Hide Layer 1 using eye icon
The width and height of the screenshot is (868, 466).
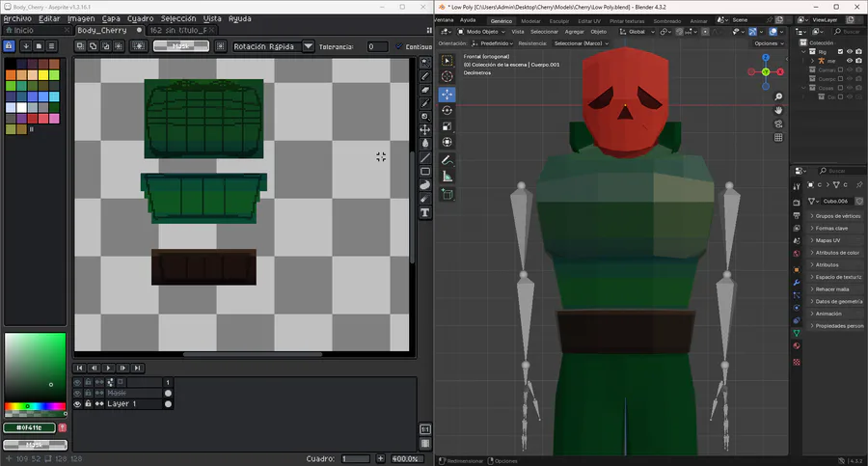click(78, 404)
